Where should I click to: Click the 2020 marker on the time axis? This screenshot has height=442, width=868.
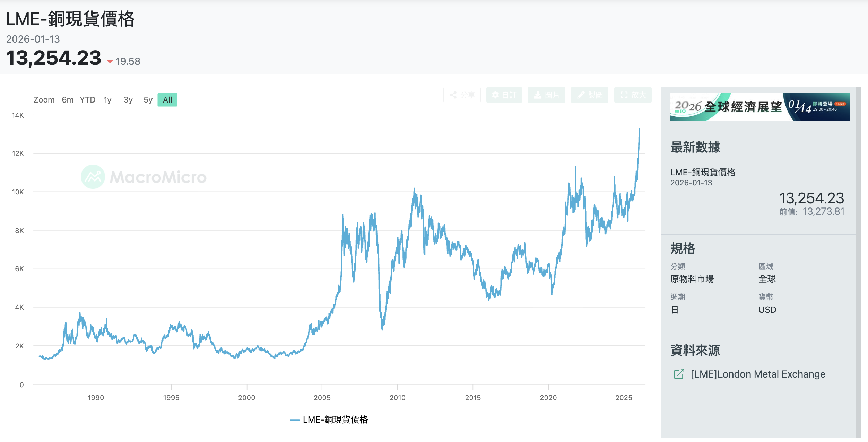[548, 397]
